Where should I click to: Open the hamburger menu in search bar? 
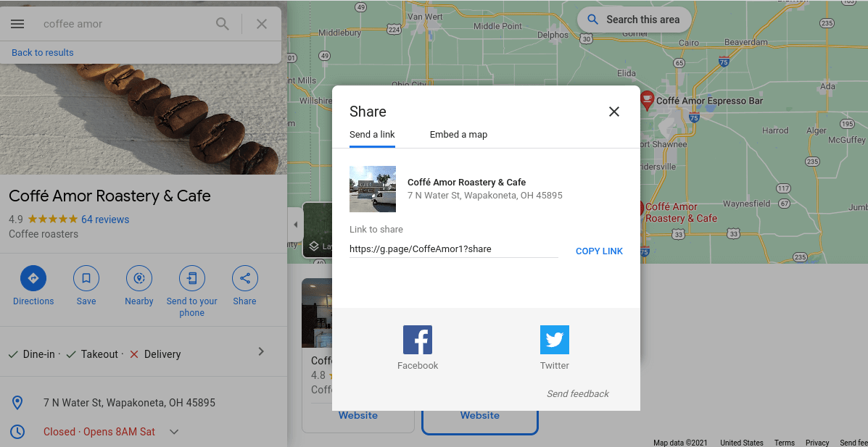pyautogui.click(x=17, y=24)
